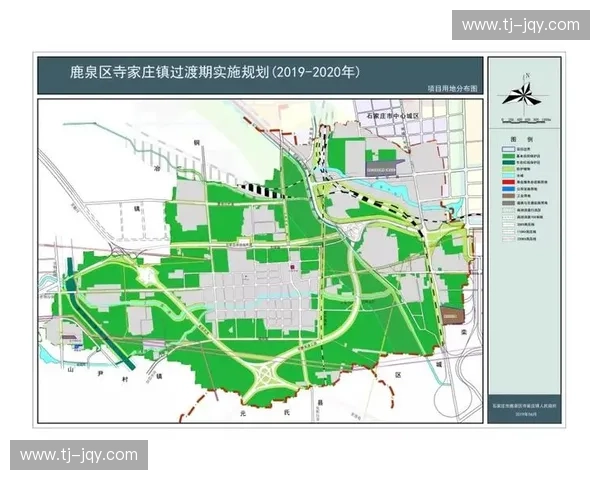The height and width of the screenshot is (480, 600).
Task: Select the dark teal legend swatch
Action: tap(508, 163)
